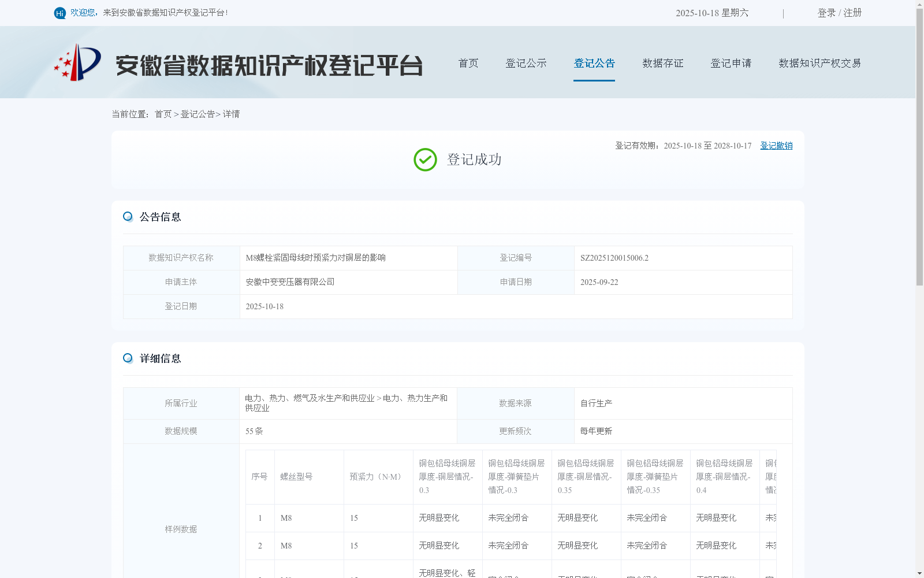Click the circle icon beside 公告信息 heading
Image resolution: width=924 pixels, height=578 pixels.
[x=128, y=216]
